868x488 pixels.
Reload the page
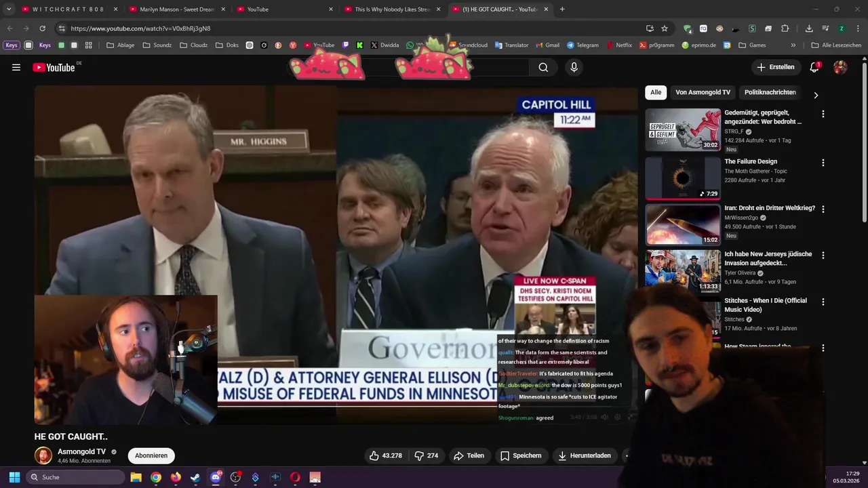[x=42, y=28]
